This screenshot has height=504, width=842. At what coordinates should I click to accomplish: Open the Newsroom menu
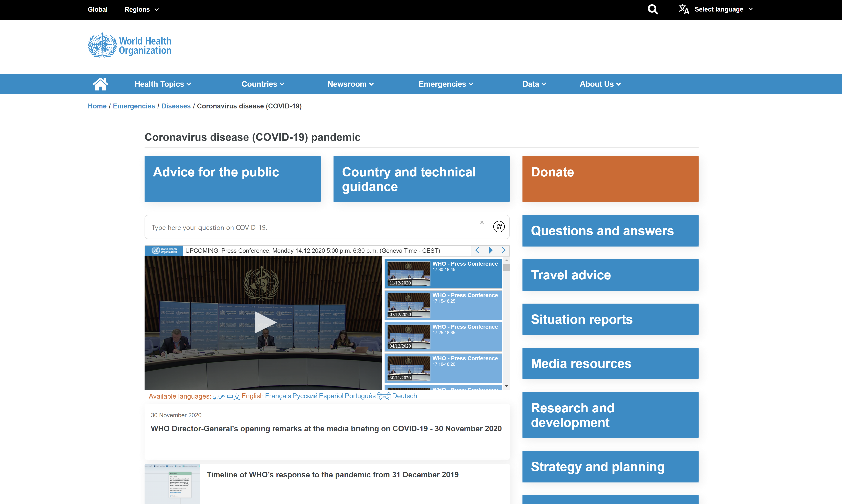click(350, 84)
